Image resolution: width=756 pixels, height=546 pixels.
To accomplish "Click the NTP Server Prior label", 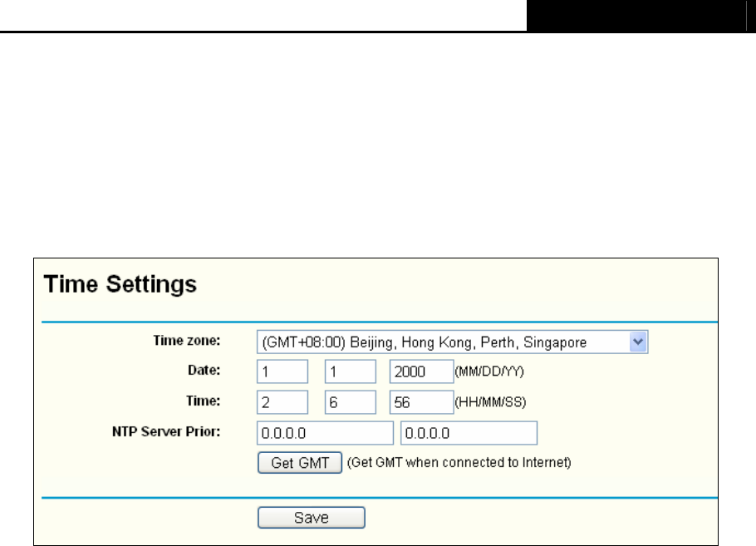I will tap(166, 431).
